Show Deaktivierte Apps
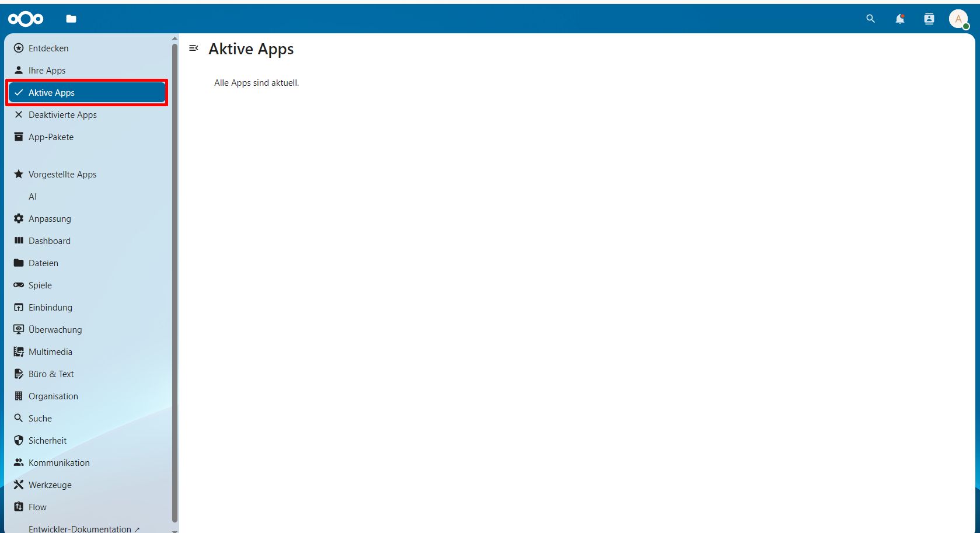This screenshot has width=980, height=533. [88, 115]
